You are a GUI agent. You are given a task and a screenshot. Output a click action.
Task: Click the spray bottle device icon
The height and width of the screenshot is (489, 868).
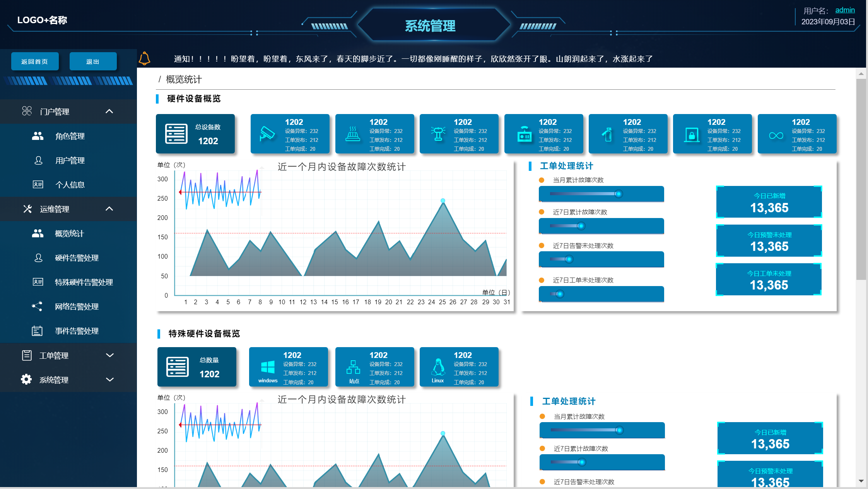(607, 134)
